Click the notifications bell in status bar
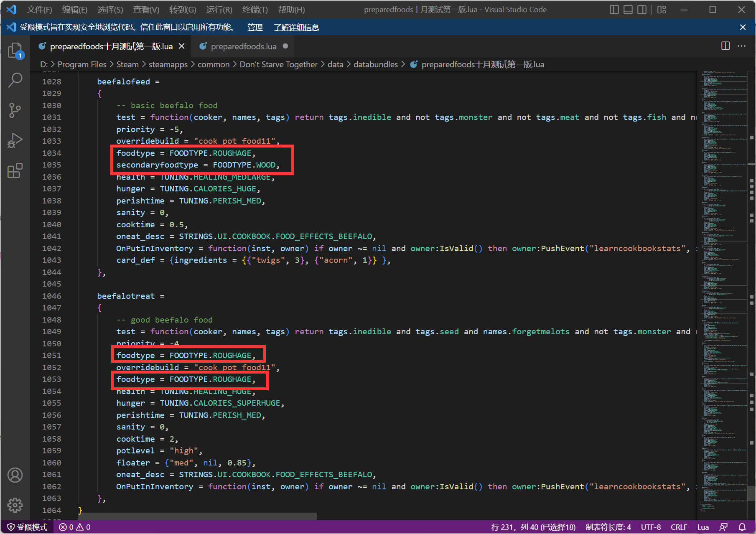 (x=742, y=527)
